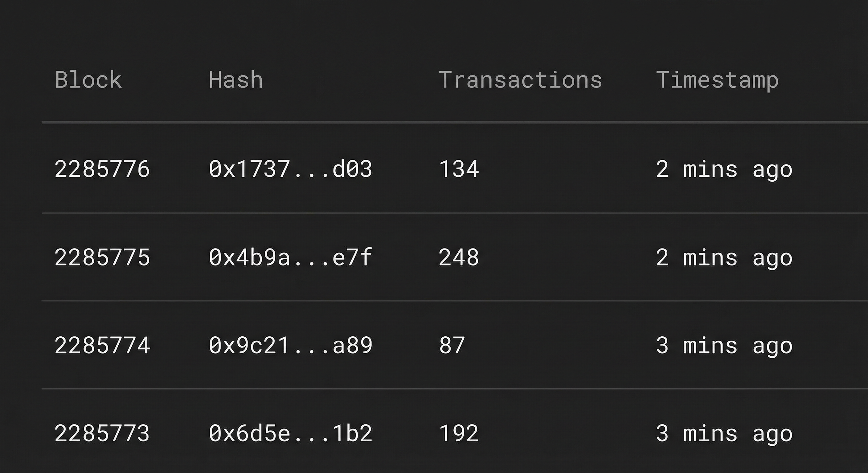Viewport: 868px width, 473px height.
Task: Open the 248 transactions count
Action: (459, 257)
